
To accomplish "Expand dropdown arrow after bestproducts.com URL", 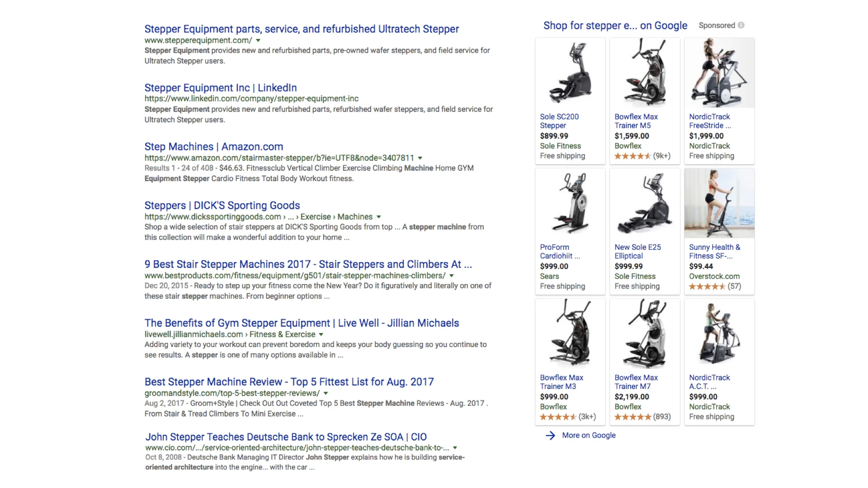I will point(452,276).
